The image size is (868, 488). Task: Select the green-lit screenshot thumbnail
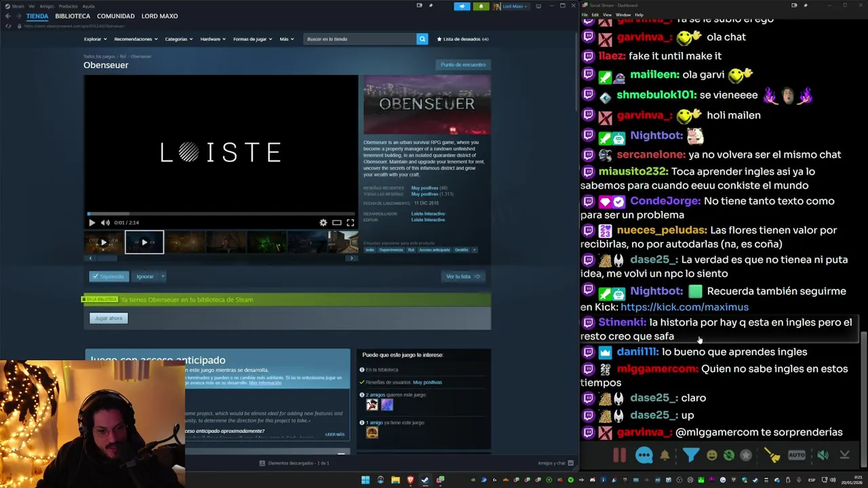coord(267,242)
